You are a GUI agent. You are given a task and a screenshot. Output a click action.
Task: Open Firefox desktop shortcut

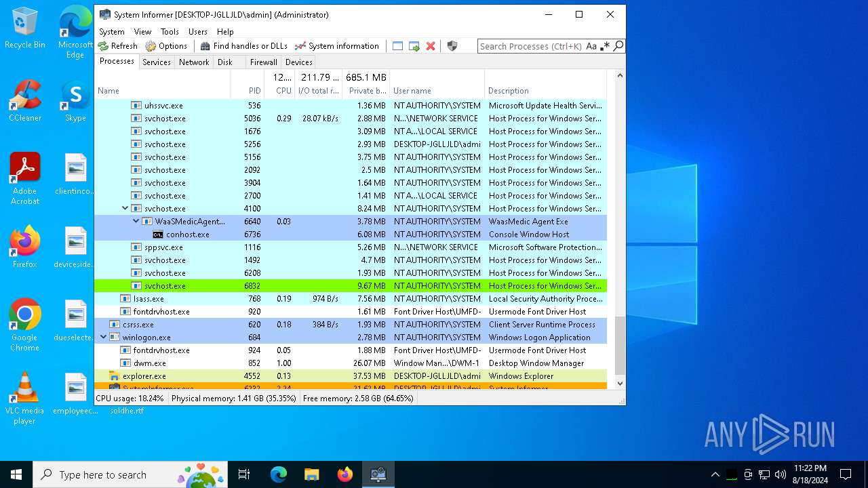click(x=24, y=247)
